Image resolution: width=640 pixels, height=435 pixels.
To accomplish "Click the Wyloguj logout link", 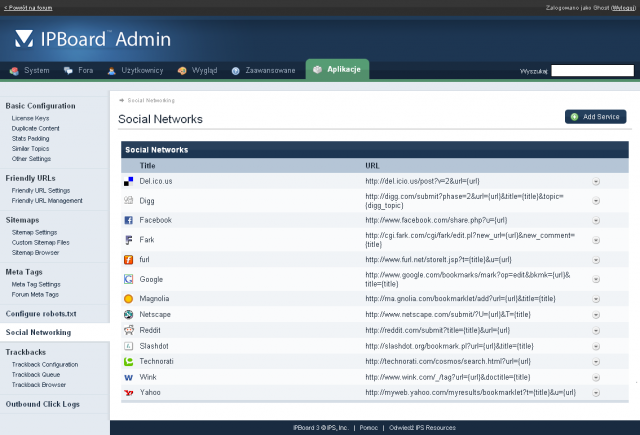I will pyautogui.click(x=623, y=8).
